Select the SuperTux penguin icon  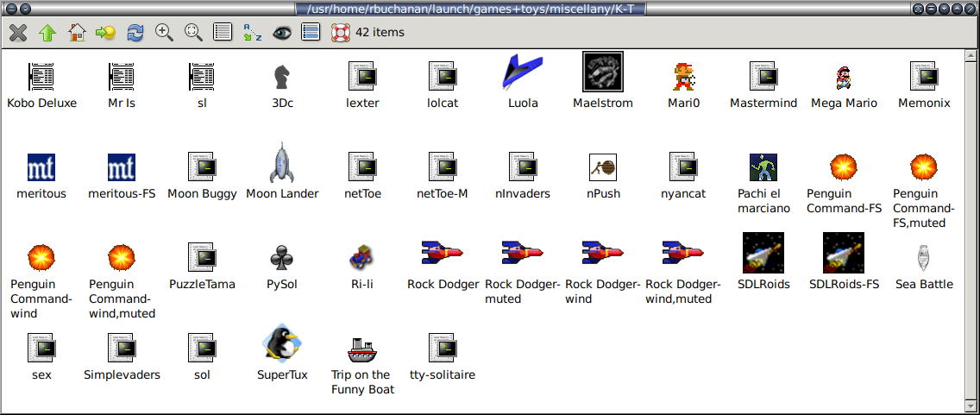(282, 342)
